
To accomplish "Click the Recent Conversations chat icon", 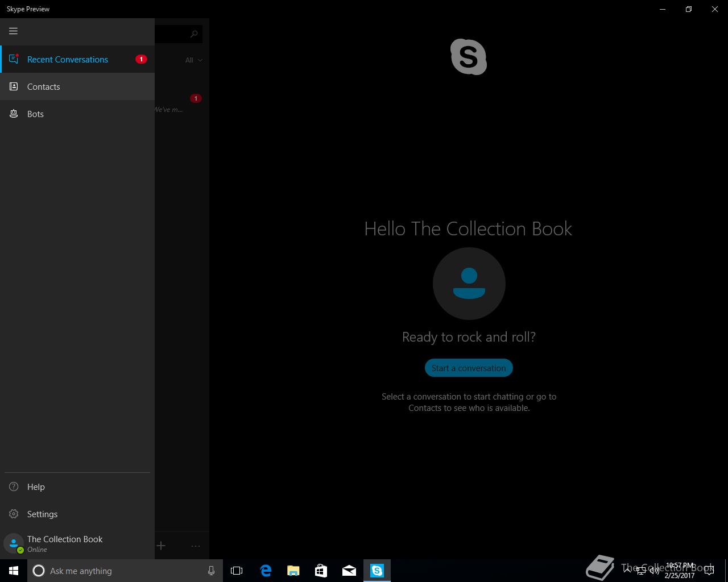I will coord(14,59).
